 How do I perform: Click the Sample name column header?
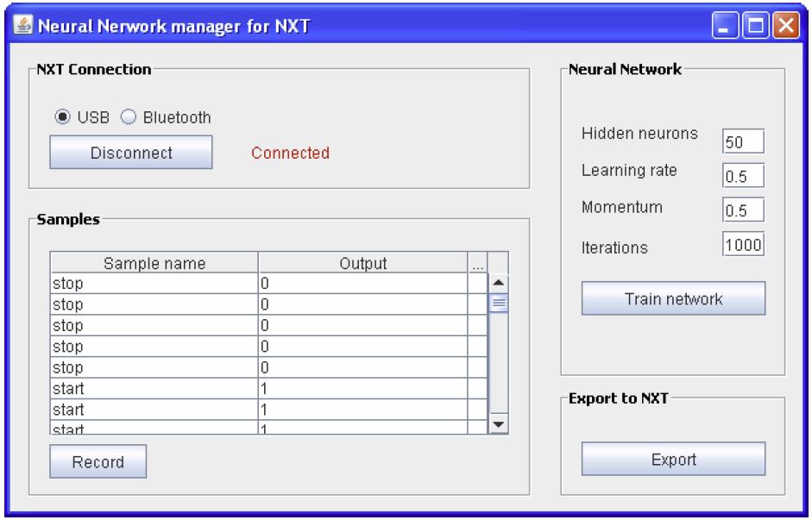tap(154, 263)
